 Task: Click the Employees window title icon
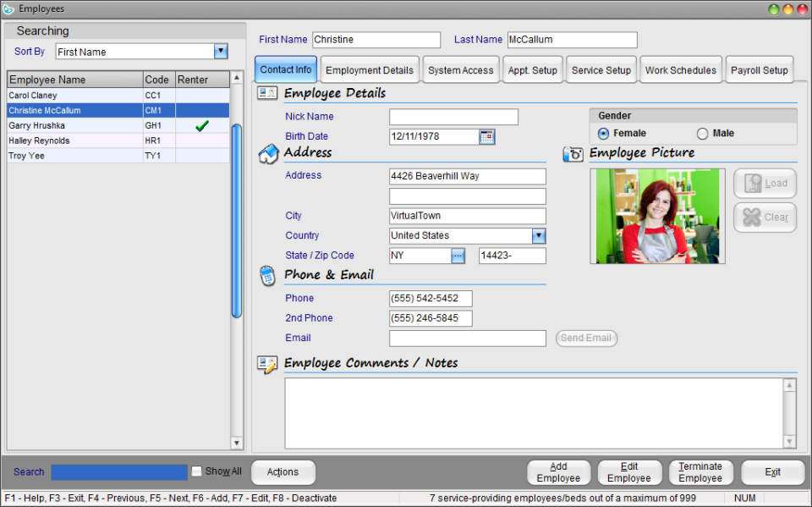pyautogui.click(x=8, y=8)
